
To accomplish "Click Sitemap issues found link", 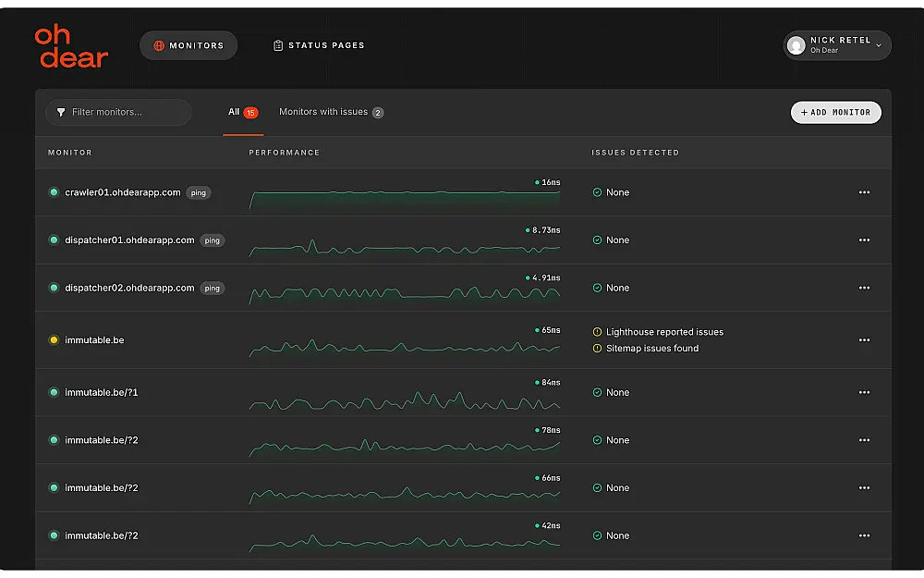I will [x=652, y=348].
